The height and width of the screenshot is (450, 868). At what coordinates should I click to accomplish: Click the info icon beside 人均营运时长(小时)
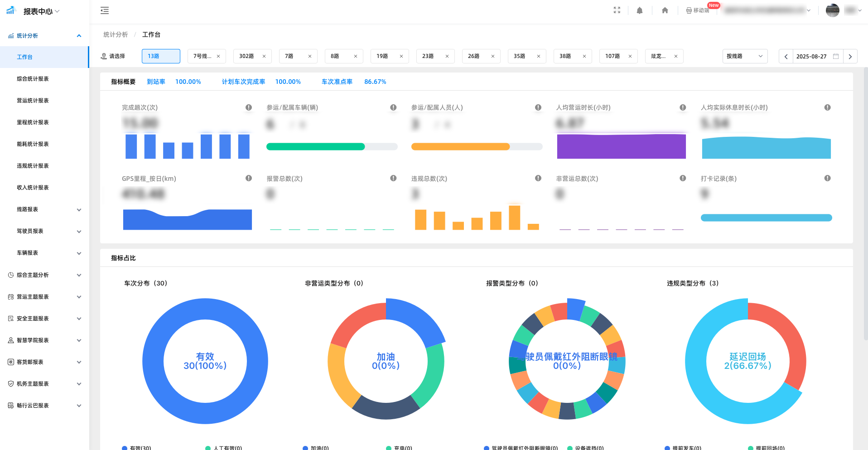[682, 107]
